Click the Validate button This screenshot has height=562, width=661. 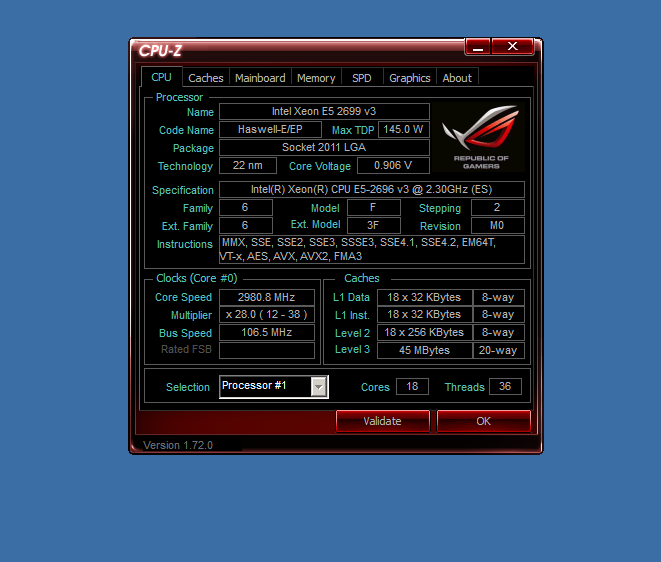coord(382,421)
